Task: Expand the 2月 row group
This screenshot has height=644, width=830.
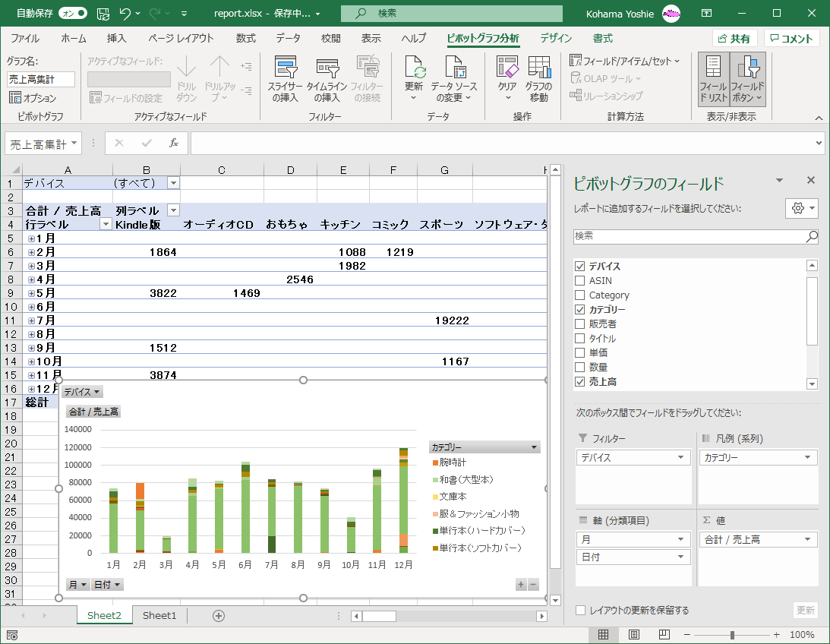Action: [x=32, y=252]
